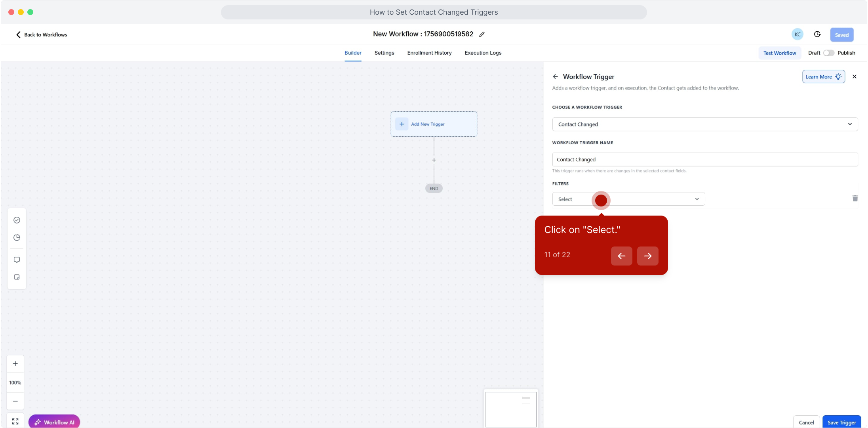868x428 pixels.
Task: Click the sticky note sidebar icon
Action: point(17,277)
